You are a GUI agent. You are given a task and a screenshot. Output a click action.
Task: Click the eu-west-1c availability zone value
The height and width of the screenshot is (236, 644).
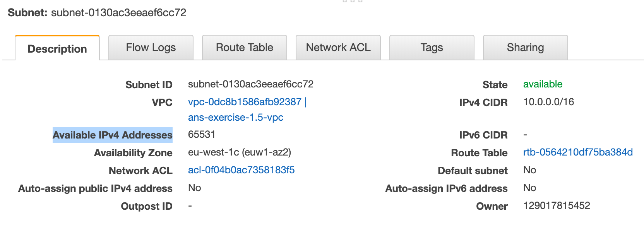point(240,152)
